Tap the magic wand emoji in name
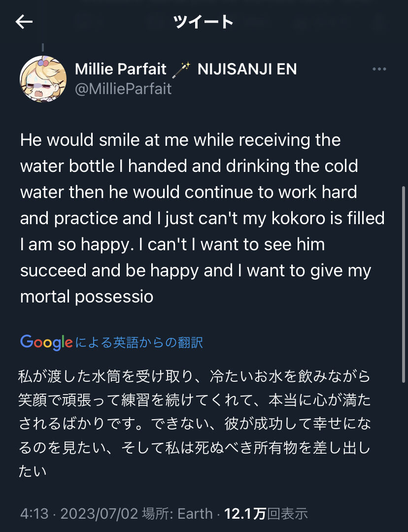 point(182,69)
